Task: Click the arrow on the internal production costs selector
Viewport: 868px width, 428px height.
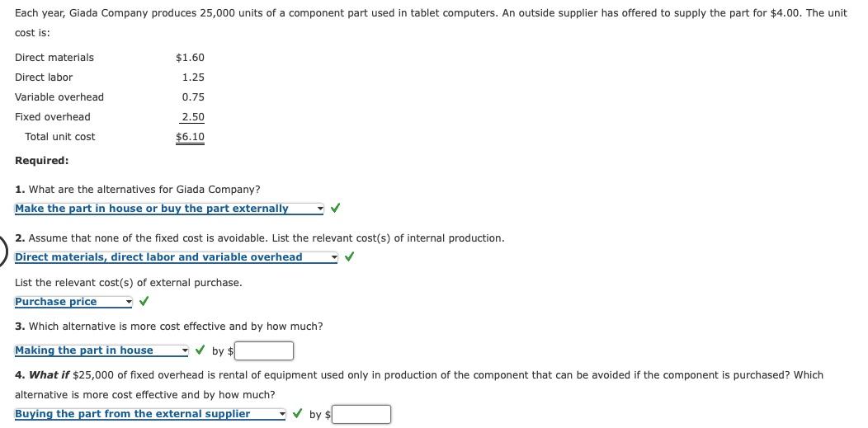Action: tap(334, 257)
